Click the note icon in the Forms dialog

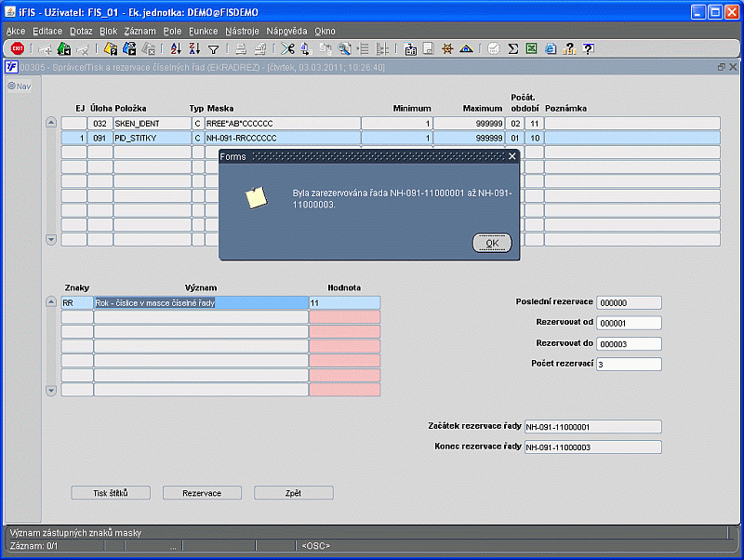(257, 197)
